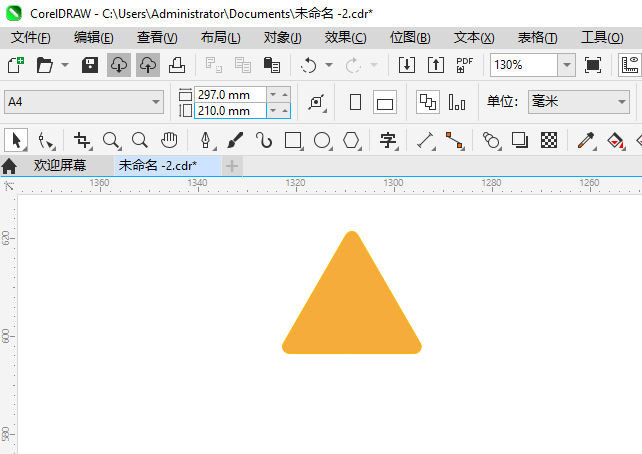The image size is (642, 454).
Task: Apply layout to current page only icon
Action: (457, 102)
